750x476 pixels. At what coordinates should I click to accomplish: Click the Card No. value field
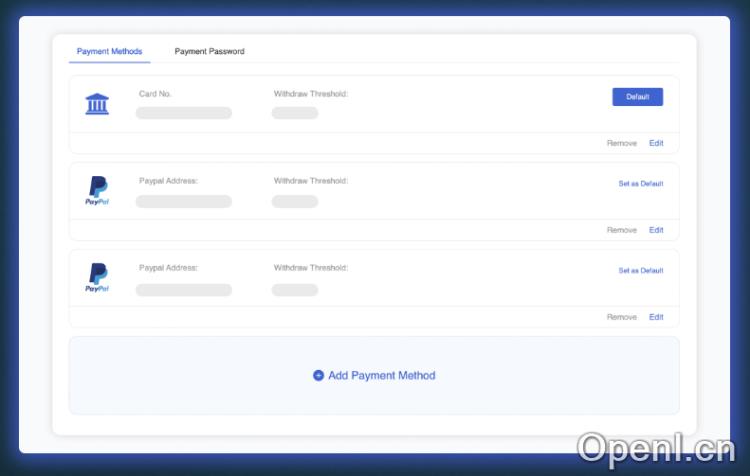[184, 113]
